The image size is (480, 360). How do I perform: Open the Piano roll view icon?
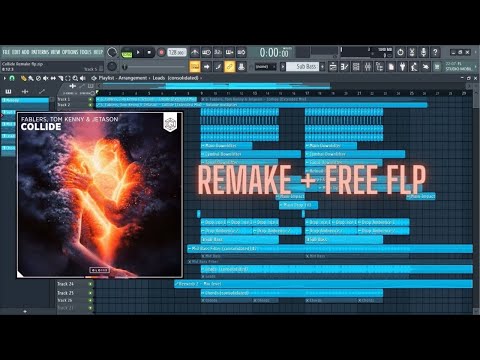344,67
